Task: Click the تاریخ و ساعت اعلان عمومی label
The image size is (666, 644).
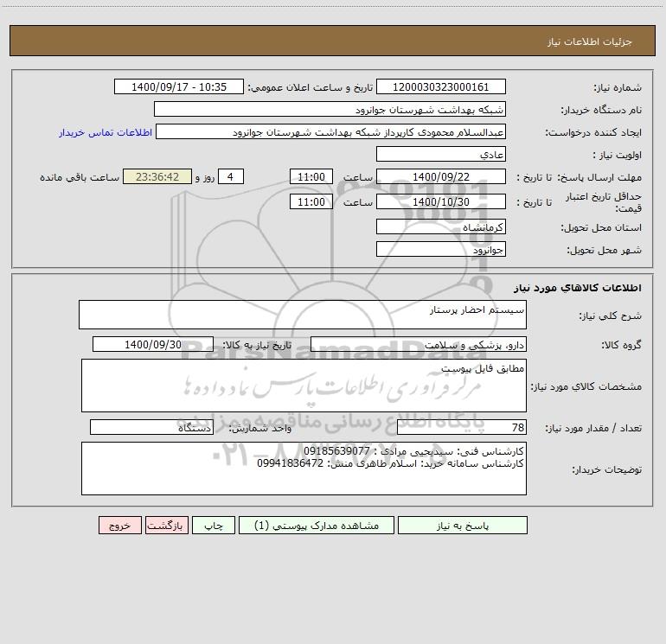Action: 311,87
